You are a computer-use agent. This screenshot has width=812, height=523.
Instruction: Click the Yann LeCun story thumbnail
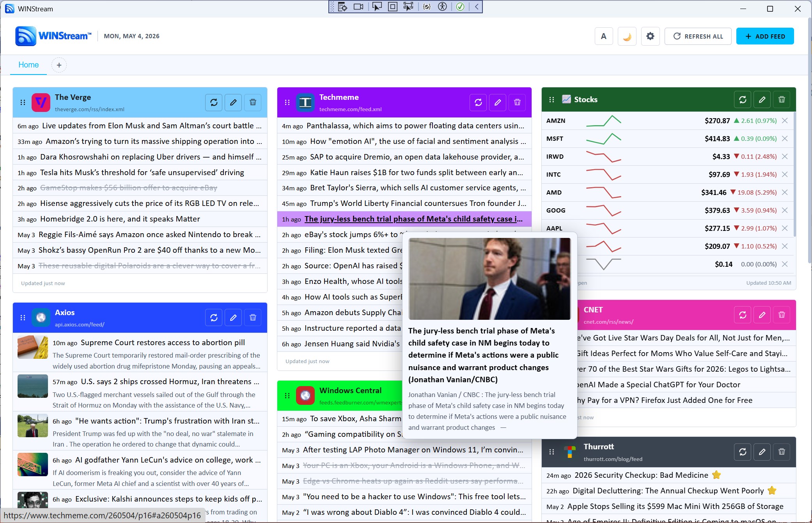pos(33,464)
